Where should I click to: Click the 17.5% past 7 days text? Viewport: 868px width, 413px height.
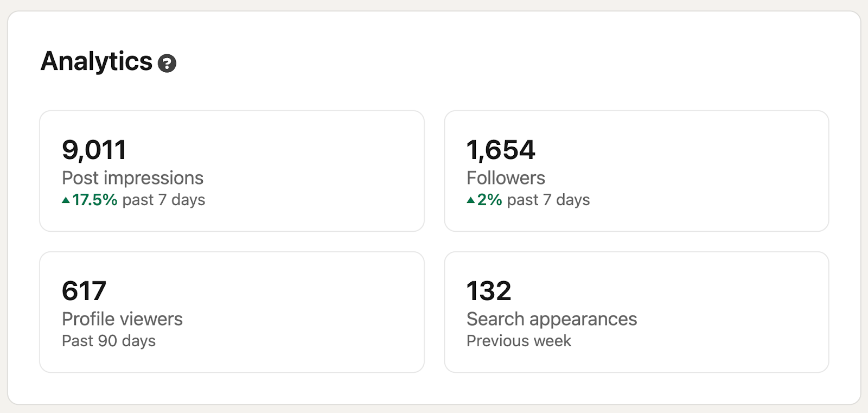point(134,200)
